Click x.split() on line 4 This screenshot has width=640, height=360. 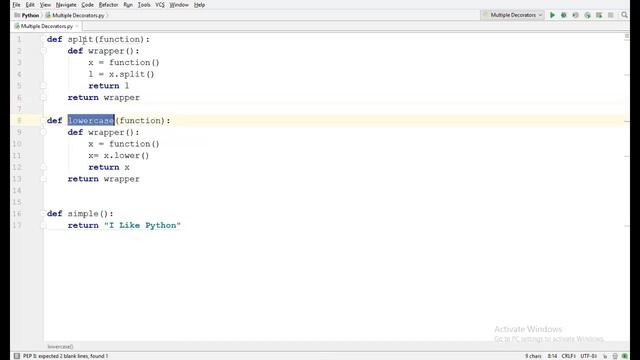pyautogui.click(x=131, y=74)
